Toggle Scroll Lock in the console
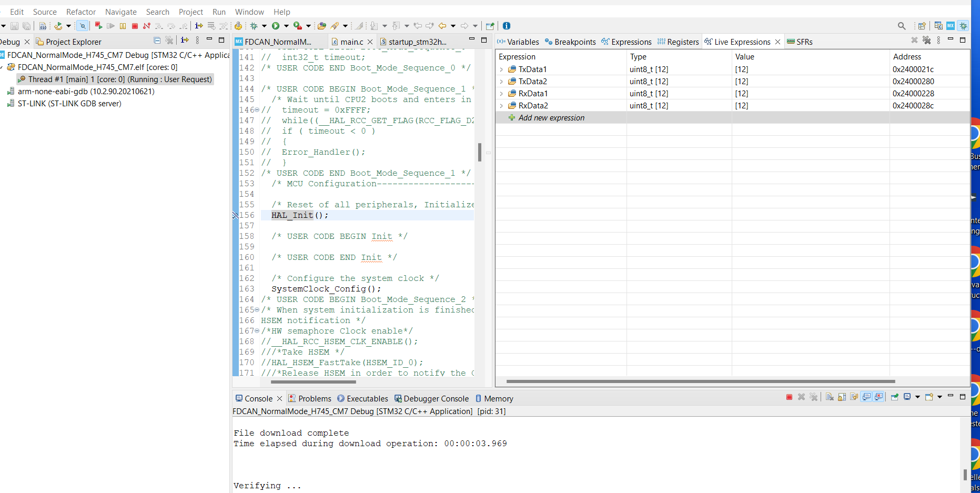This screenshot has width=980, height=493. tap(842, 397)
